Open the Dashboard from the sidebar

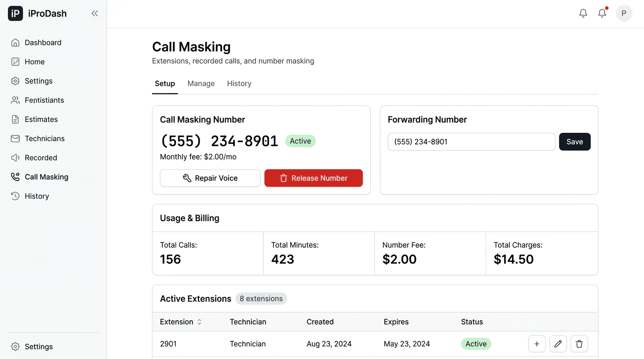coord(43,43)
